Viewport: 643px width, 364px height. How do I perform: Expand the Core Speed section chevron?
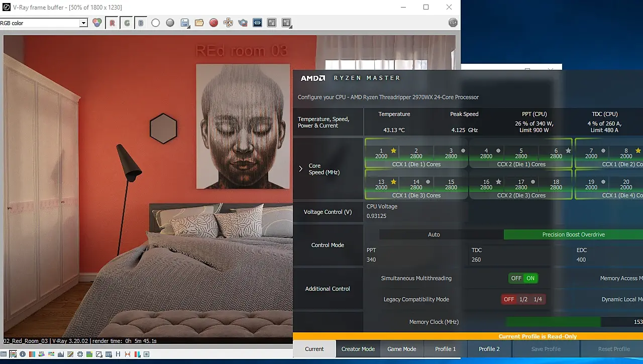301,169
